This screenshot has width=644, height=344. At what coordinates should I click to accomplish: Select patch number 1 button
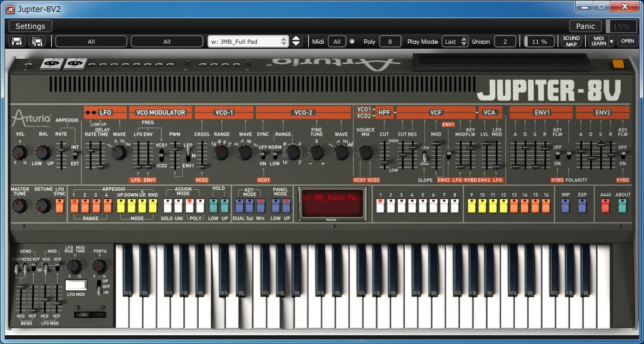[x=380, y=206]
